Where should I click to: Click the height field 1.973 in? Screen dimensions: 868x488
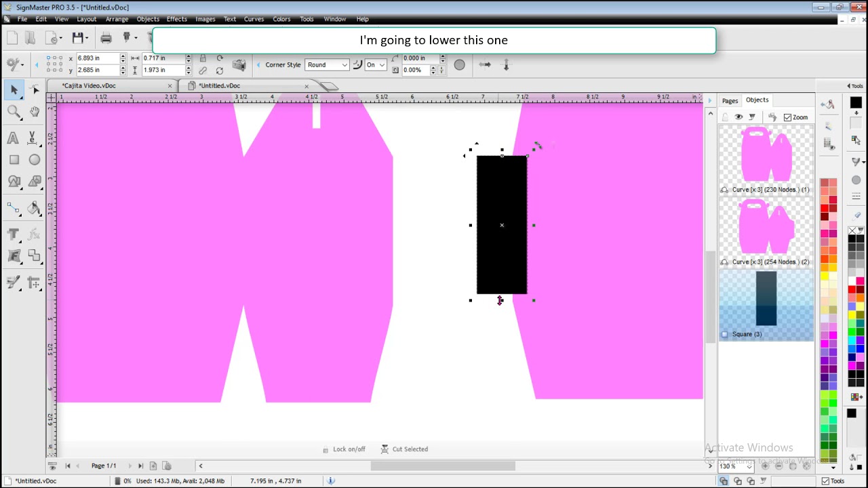click(163, 70)
